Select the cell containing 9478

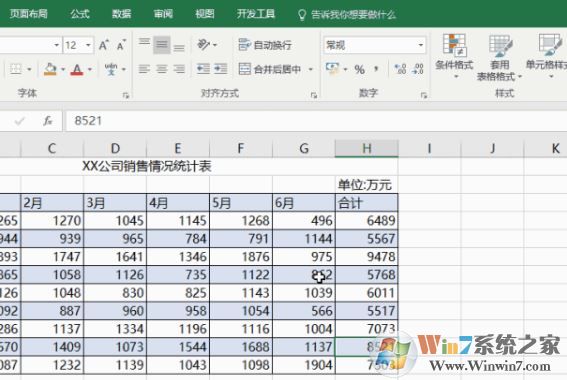(367, 257)
